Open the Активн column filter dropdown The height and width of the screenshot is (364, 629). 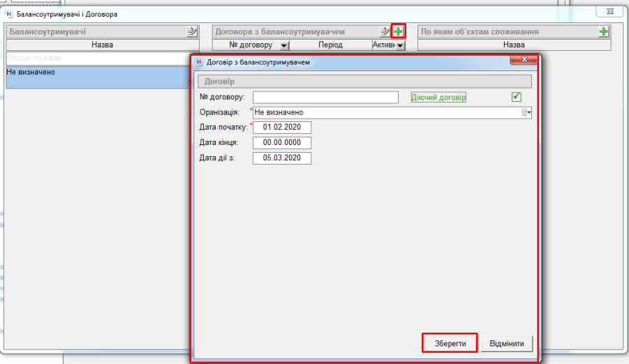pyautogui.click(x=401, y=45)
